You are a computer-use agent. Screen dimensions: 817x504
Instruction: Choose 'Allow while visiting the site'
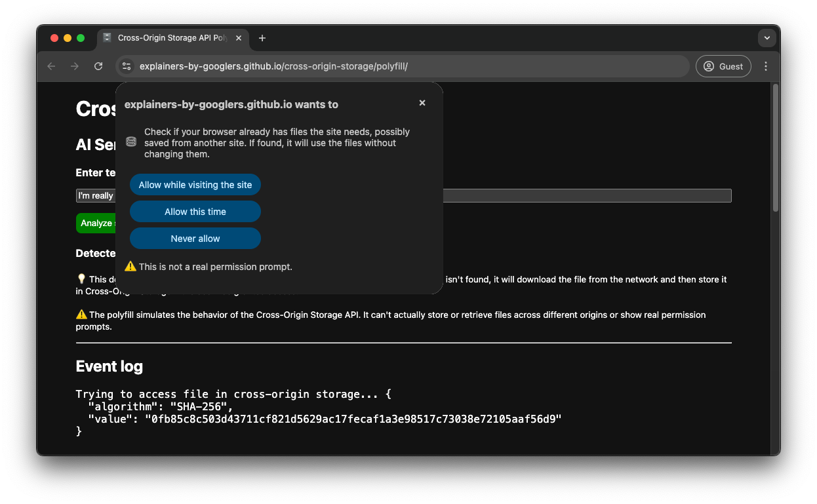tap(195, 184)
